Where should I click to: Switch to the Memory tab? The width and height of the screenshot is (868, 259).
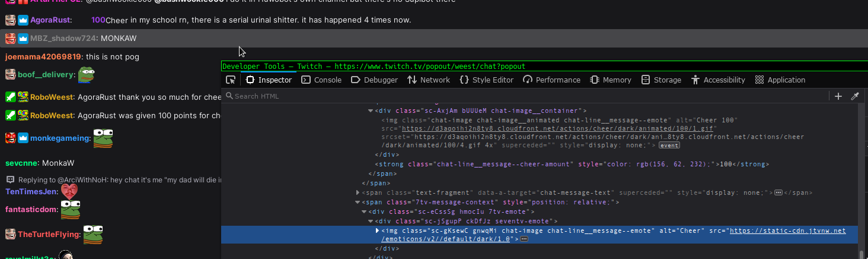pyautogui.click(x=611, y=80)
